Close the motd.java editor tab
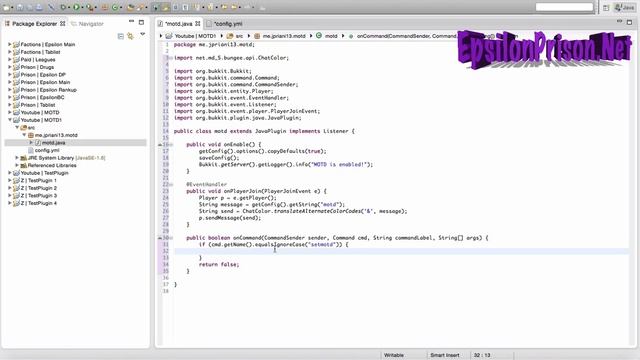Viewport: 640px width, 360px height. [x=198, y=24]
